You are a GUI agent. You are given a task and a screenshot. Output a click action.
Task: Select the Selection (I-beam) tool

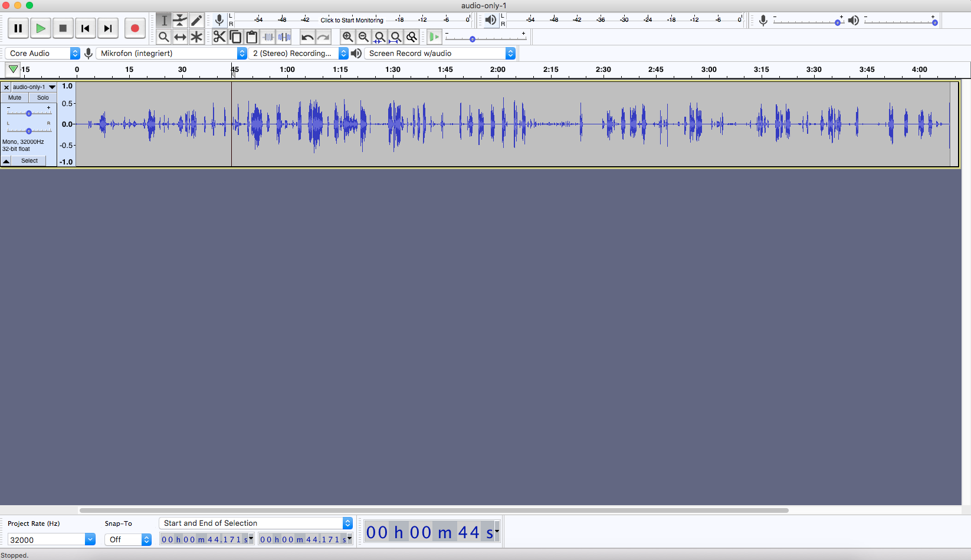coord(164,20)
